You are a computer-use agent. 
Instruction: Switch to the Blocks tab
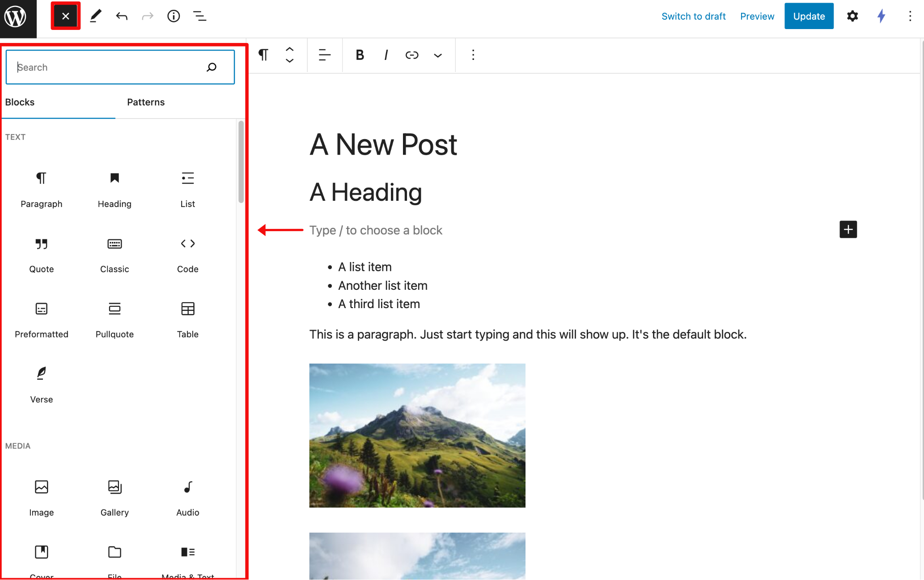[20, 102]
